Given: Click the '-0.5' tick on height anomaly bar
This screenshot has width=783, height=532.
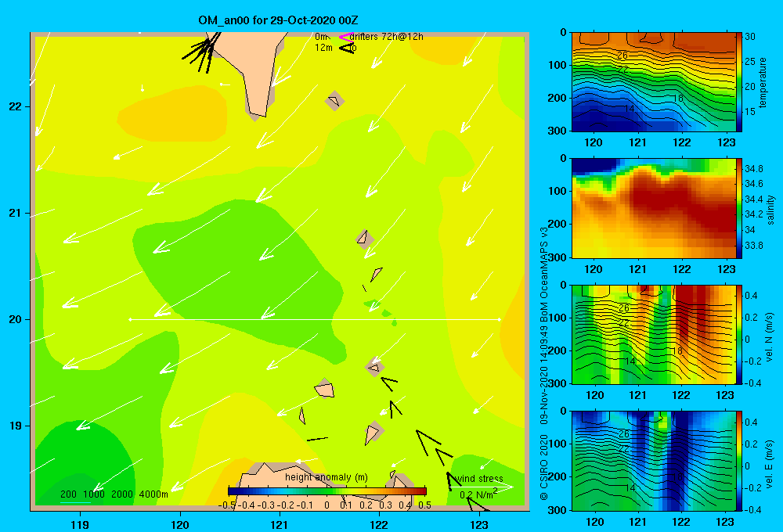Looking at the screenshot, I should pos(227,505).
